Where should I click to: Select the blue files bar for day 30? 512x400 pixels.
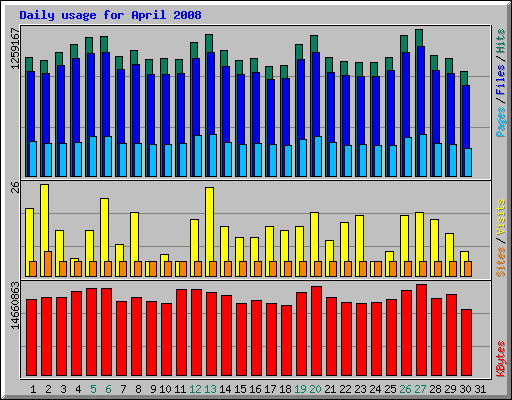tap(466, 117)
